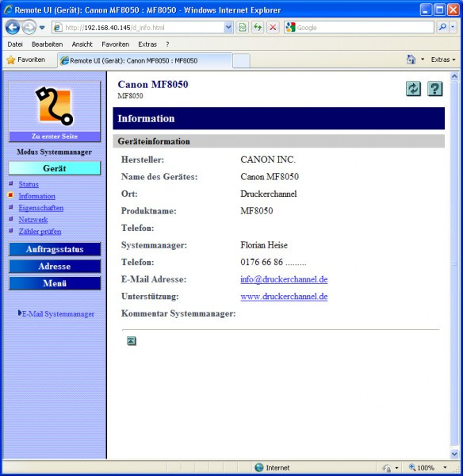Click the back-to-top icon below the table
The width and height of the screenshot is (463, 476).
click(x=131, y=341)
